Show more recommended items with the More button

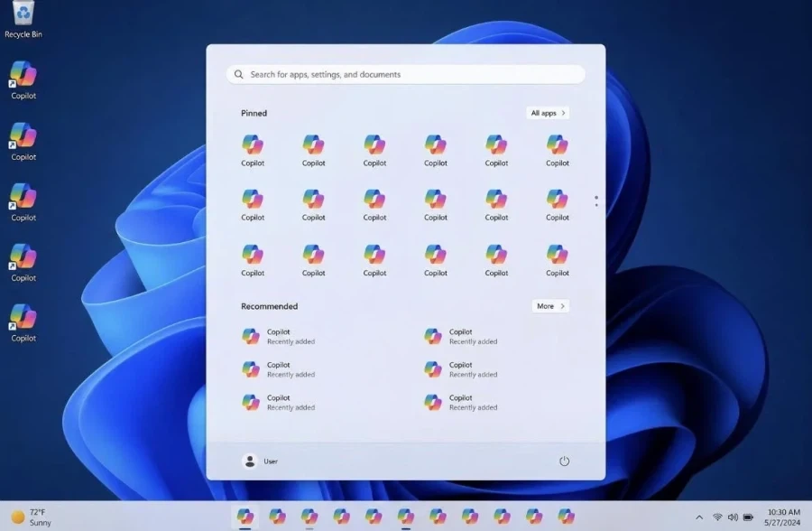[550, 306]
